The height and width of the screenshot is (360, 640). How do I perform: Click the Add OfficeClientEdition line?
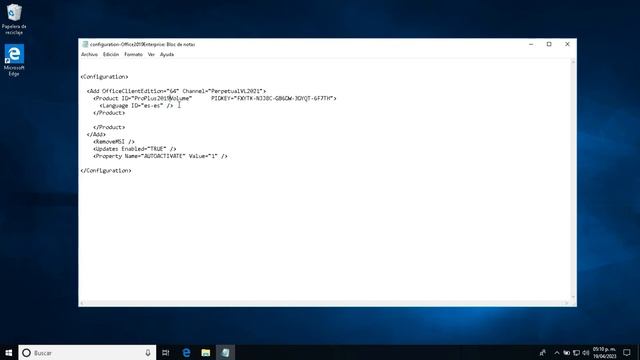pos(176,91)
